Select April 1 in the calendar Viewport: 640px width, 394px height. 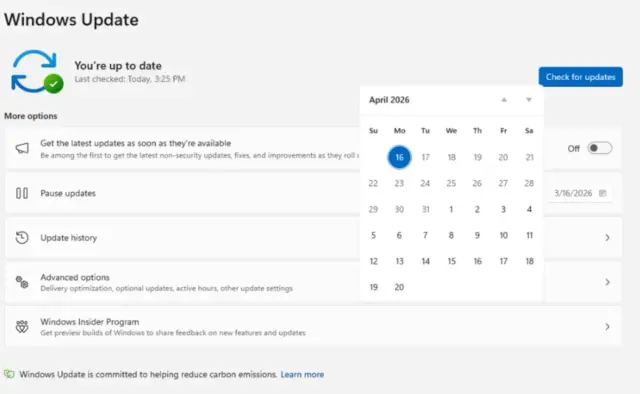coord(451,209)
